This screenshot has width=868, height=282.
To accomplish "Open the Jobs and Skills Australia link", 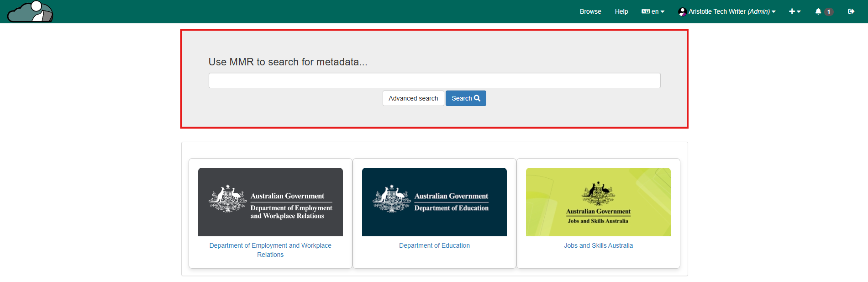I will pos(598,245).
